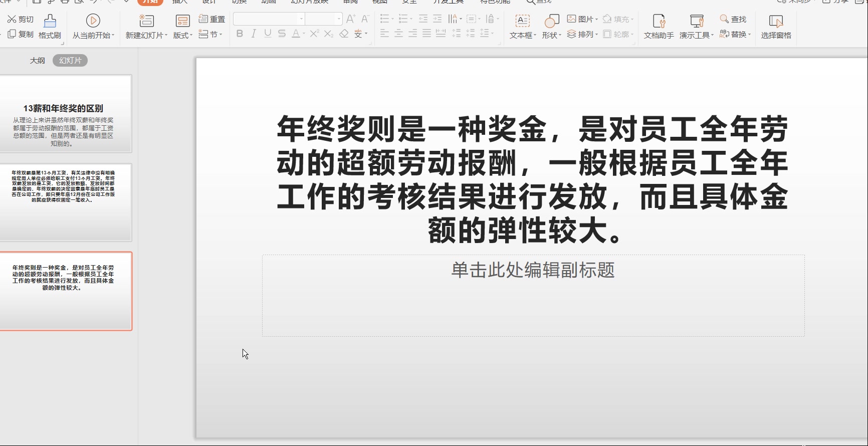Justify the text alignment
This screenshot has height=446, width=868.
coord(426,34)
